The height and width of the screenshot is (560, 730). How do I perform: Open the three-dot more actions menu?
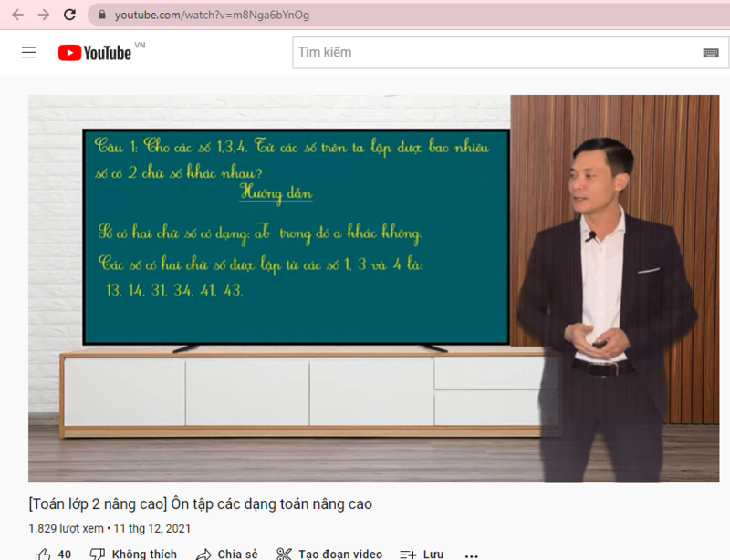471,554
